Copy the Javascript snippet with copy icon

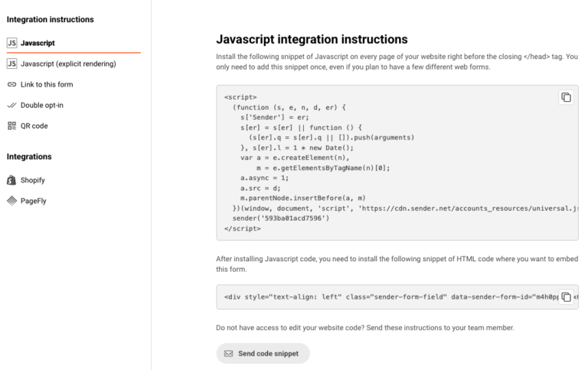click(566, 97)
